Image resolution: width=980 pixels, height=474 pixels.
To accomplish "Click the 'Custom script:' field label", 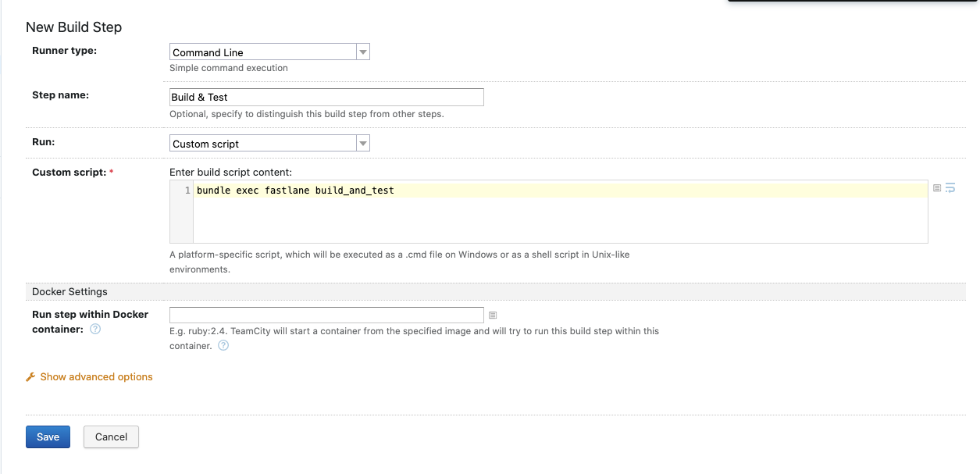I will point(69,173).
